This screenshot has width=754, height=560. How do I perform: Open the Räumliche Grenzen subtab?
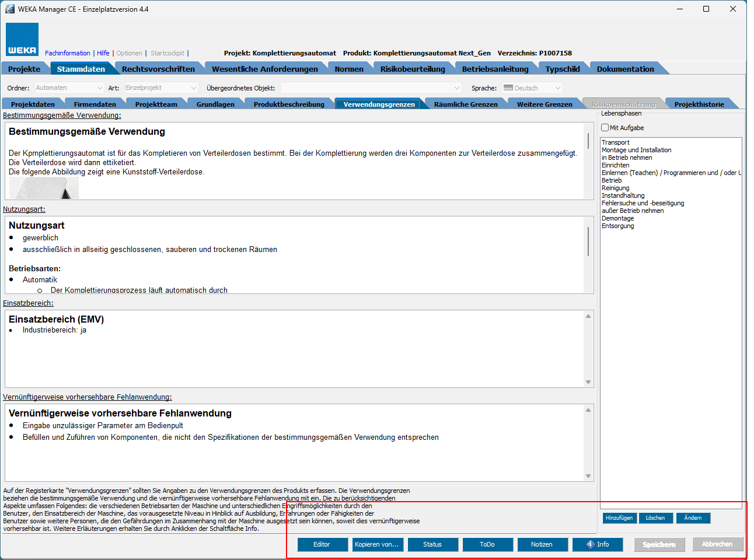pos(465,104)
